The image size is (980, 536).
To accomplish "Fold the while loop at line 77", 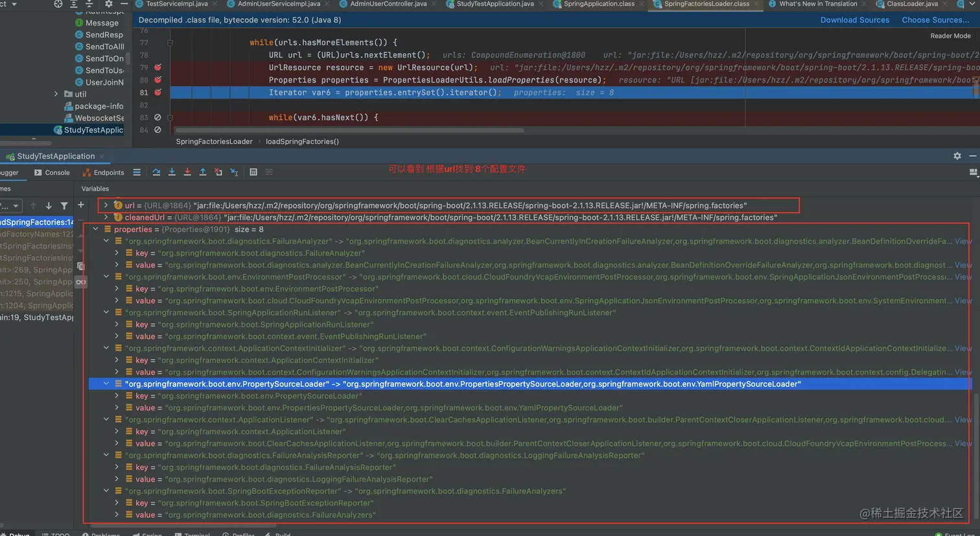I will pos(170,43).
